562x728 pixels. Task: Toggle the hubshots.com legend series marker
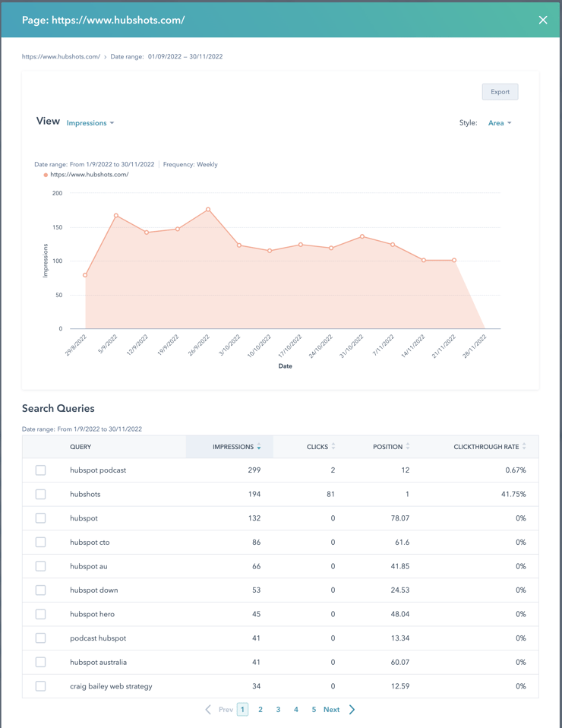46,175
